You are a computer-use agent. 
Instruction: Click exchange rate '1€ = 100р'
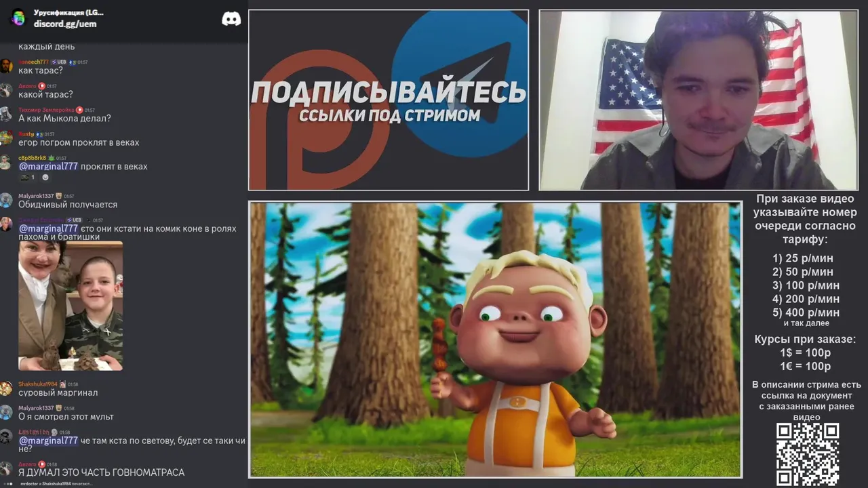tap(806, 367)
